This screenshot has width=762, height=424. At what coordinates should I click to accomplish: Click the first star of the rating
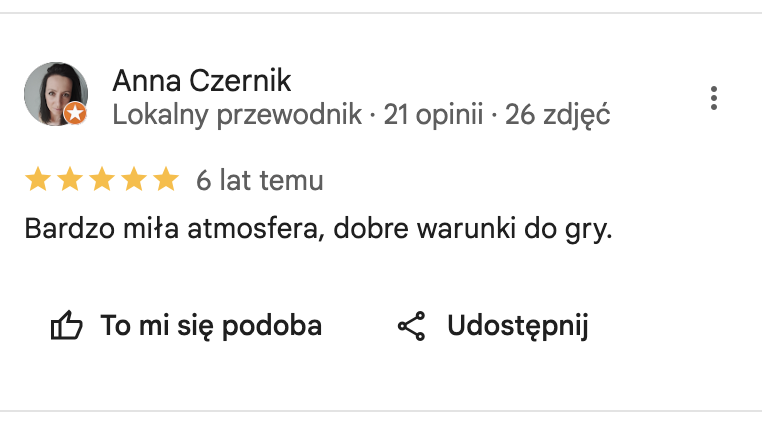coord(38,181)
